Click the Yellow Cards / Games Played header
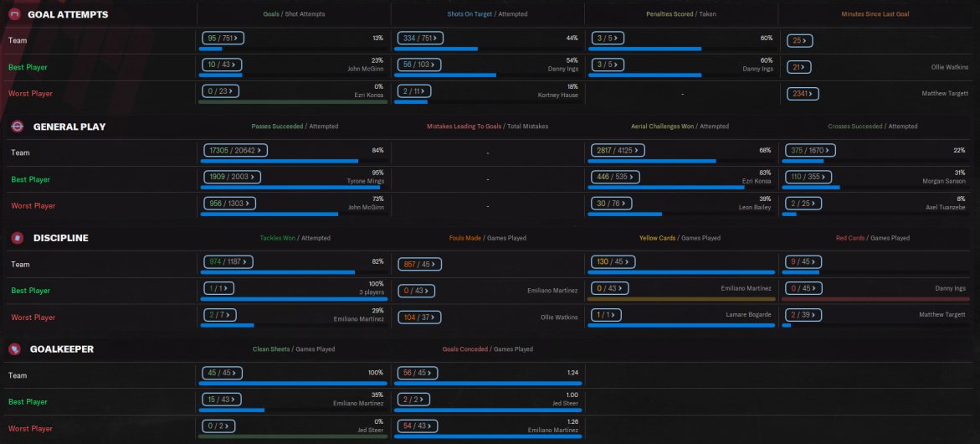This screenshot has width=980, height=444. coord(680,238)
